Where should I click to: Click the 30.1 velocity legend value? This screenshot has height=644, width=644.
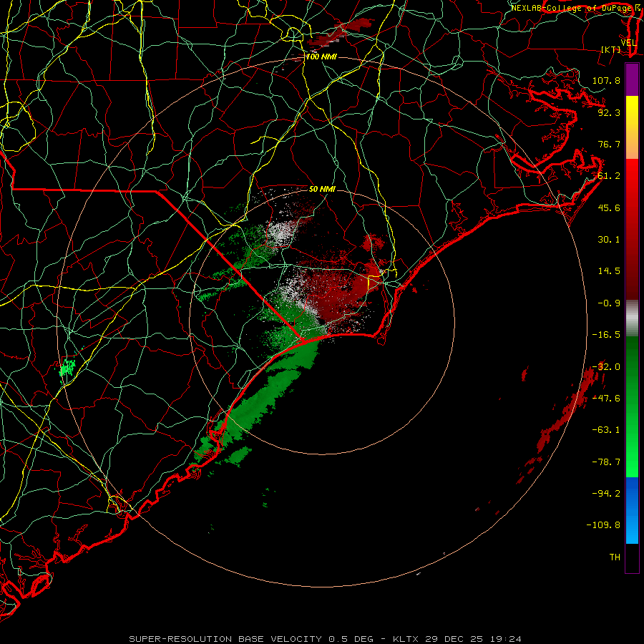609,240
